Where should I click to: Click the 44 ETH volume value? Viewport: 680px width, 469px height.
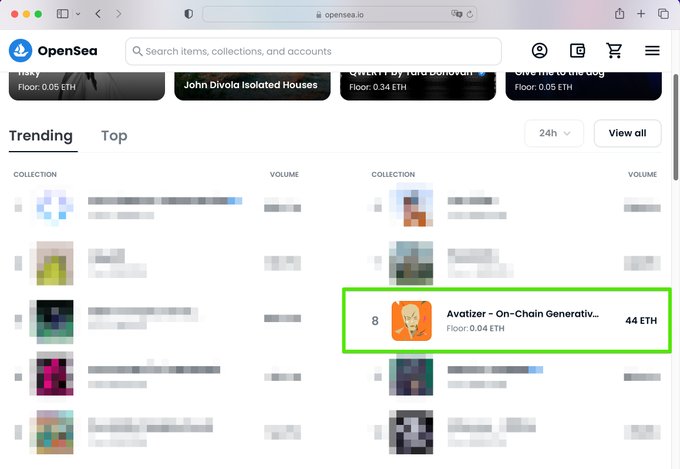point(641,321)
